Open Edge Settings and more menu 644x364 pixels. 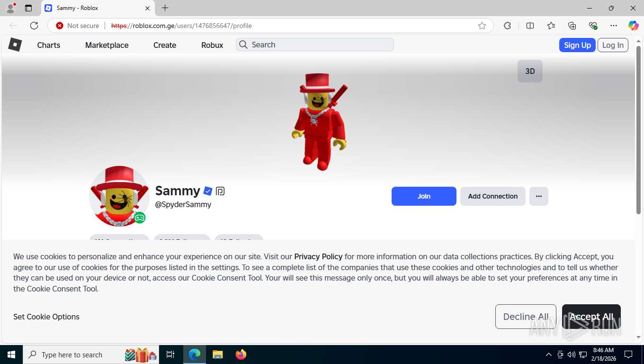click(614, 26)
